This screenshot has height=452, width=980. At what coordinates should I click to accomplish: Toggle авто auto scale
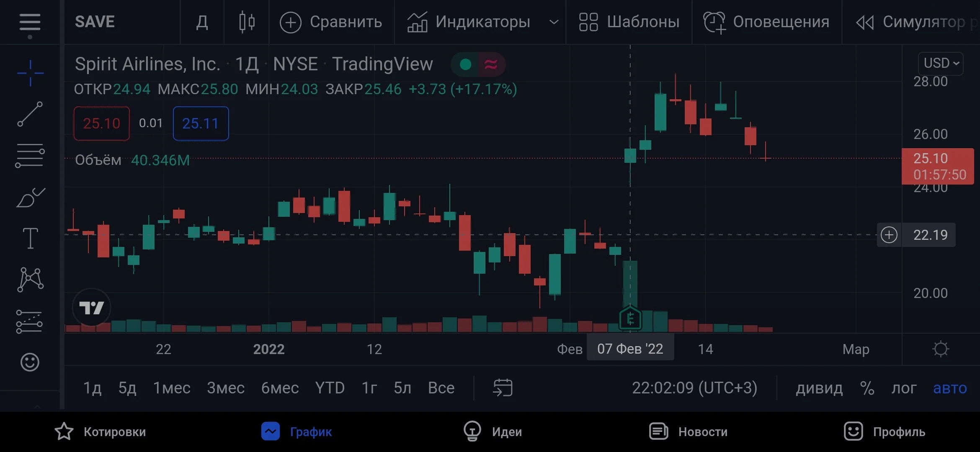pyautogui.click(x=950, y=388)
